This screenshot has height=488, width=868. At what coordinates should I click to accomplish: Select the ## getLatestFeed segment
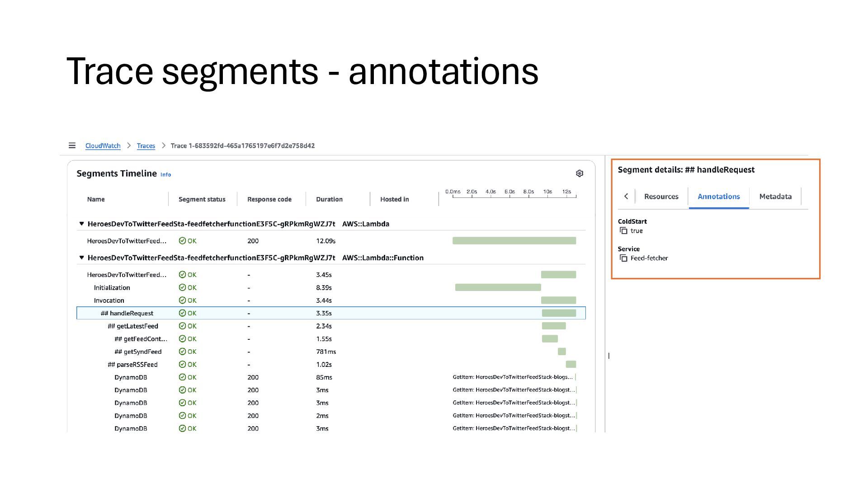(331, 326)
